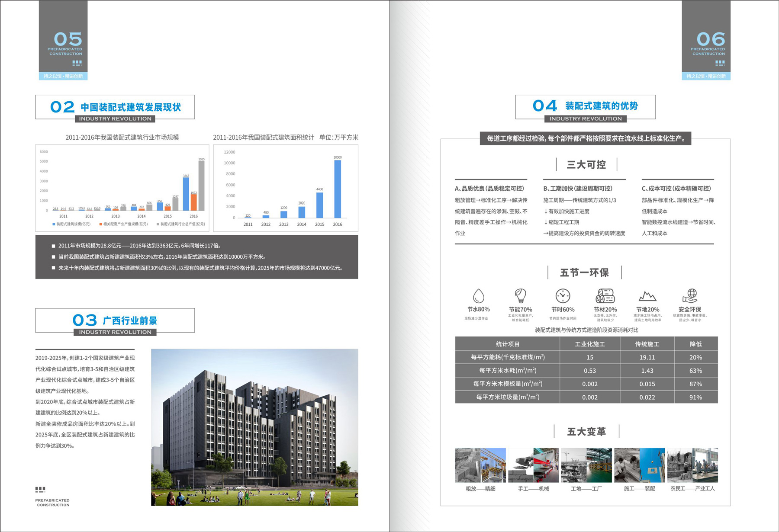Open the 工地——工厂 photo thumbnail

point(586,465)
